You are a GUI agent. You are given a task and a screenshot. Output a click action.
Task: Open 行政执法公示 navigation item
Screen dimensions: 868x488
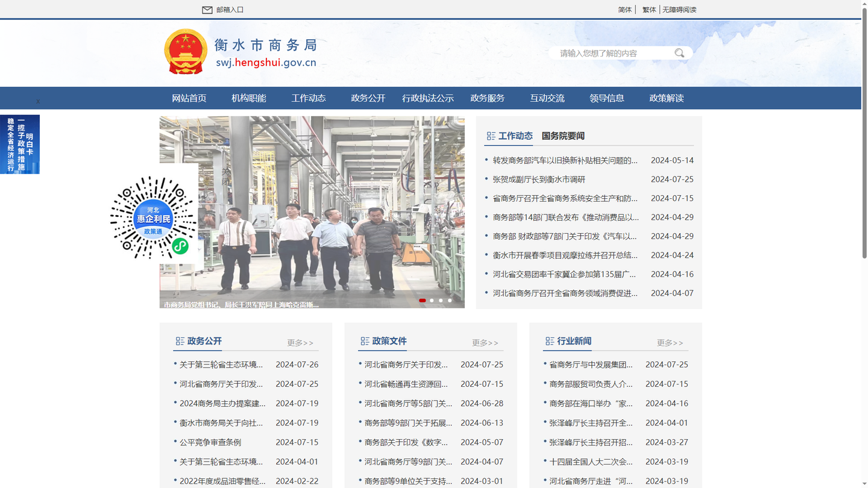pos(428,98)
